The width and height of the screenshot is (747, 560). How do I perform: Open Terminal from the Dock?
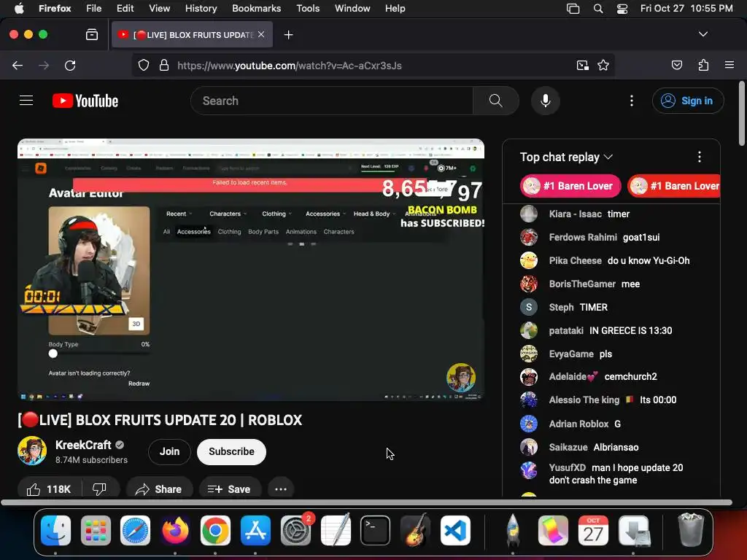tap(375, 531)
